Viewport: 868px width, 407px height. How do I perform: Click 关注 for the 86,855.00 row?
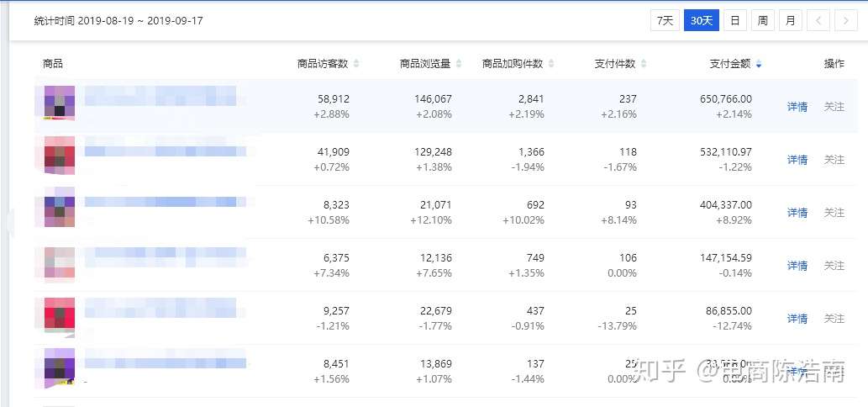click(x=834, y=319)
